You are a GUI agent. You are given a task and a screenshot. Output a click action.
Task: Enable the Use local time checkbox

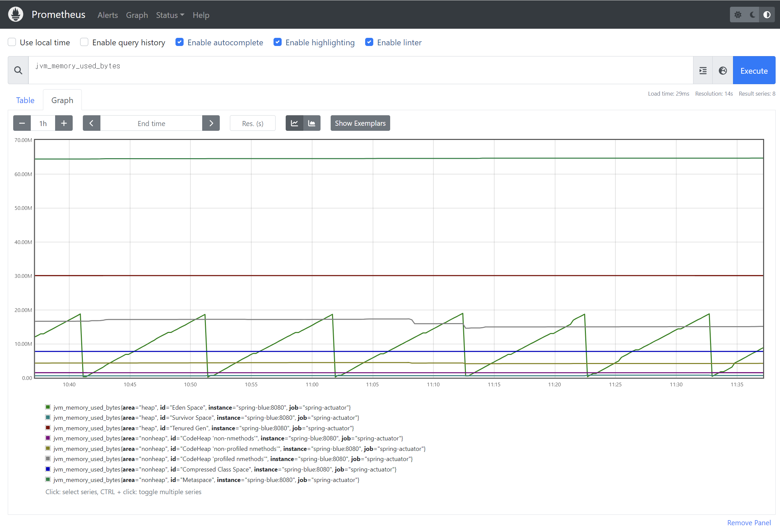pyautogui.click(x=12, y=42)
